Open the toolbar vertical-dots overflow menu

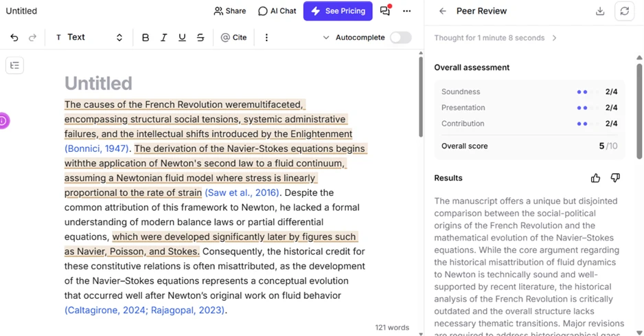click(266, 37)
